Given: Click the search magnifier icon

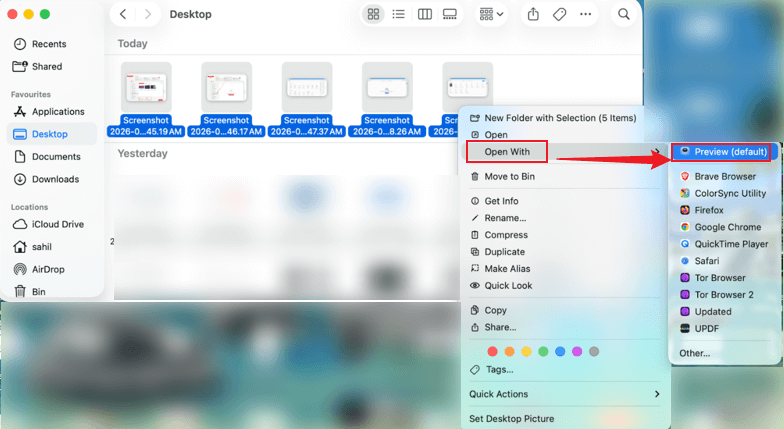Looking at the screenshot, I should (624, 14).
